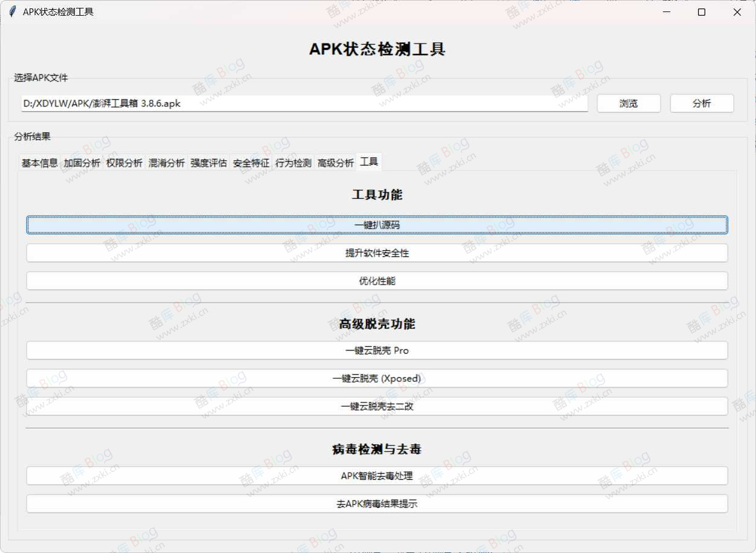Open the 安全特征 tab
756x553 pixels.
(x=251, y=161)
